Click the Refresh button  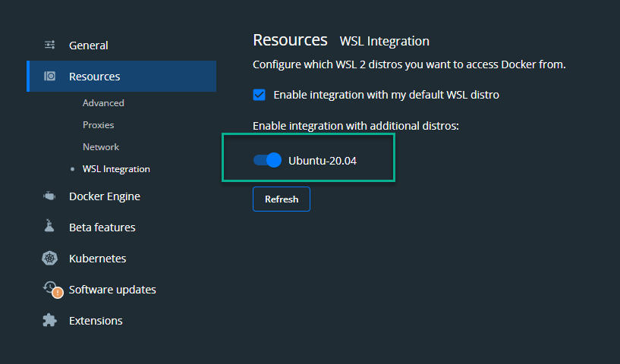click(282, 199)
